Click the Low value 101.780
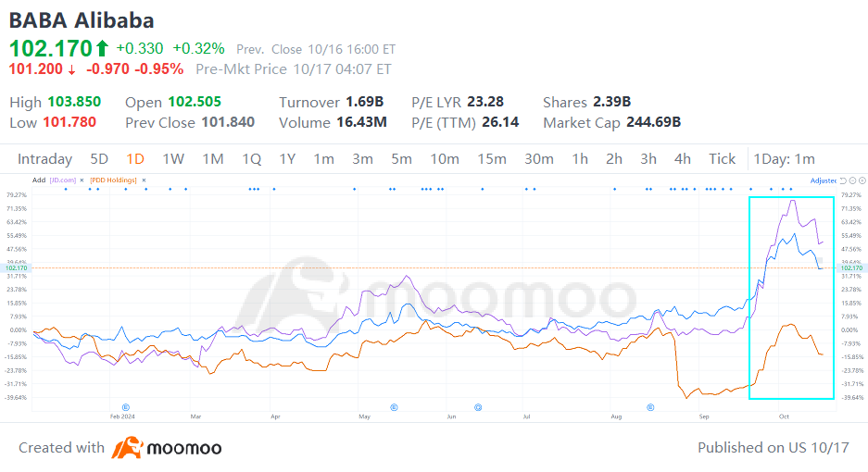The height and width of the screenshot is (472, 868). pos(69,122)
